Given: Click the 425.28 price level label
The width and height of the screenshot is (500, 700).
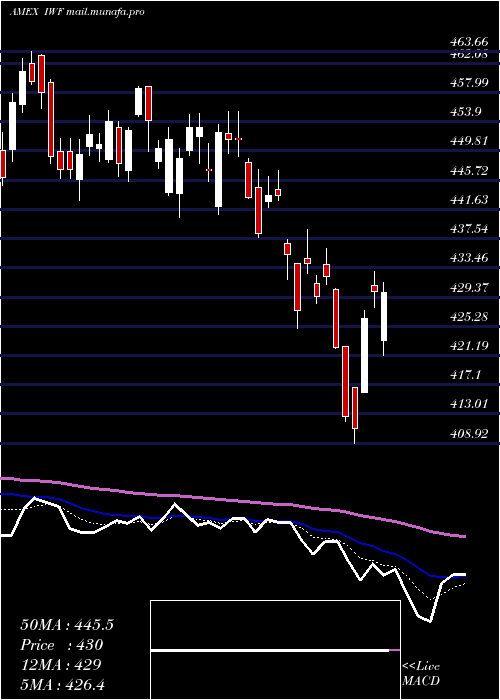Looking at the screenshot, I should 469,317.
